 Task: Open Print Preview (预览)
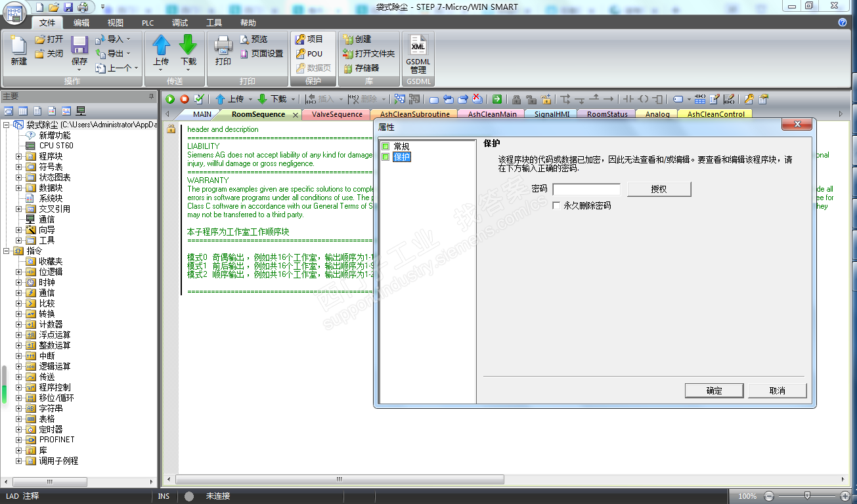tap(253, 39)
